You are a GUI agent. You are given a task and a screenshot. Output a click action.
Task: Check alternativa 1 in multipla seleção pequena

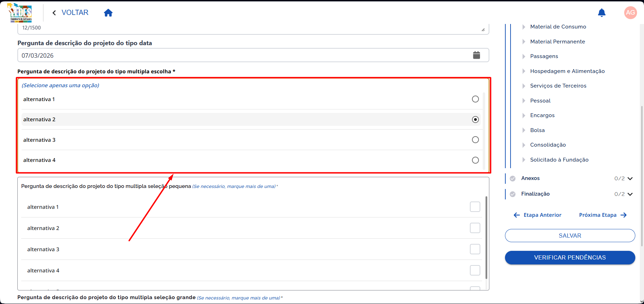[475, 207]
